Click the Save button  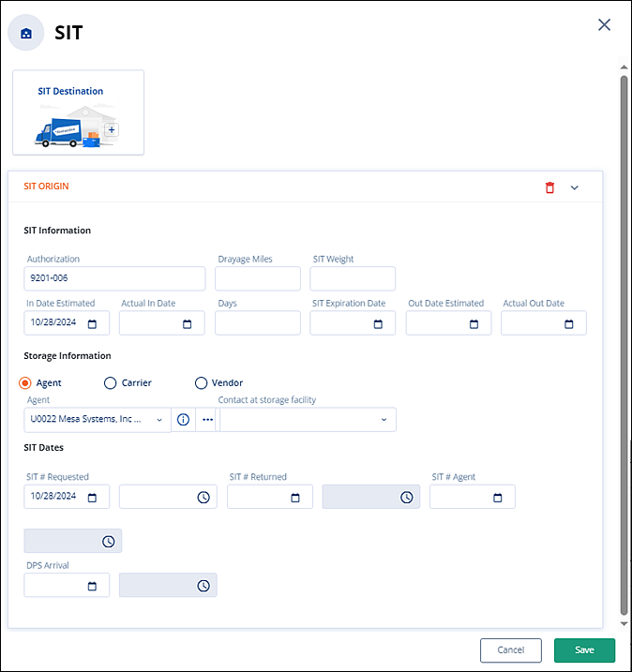pyautogui.click(x=584, y=650)
